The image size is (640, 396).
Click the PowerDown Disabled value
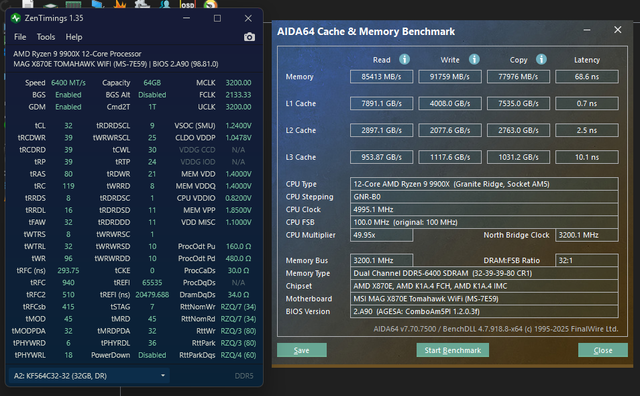152,355
